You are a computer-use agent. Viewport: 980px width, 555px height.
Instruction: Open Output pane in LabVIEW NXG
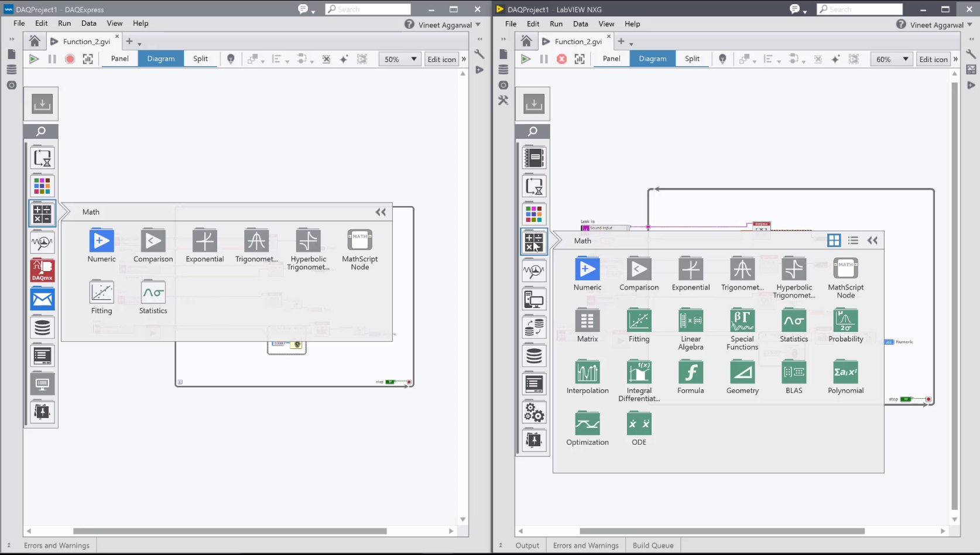tap(527, 546)
